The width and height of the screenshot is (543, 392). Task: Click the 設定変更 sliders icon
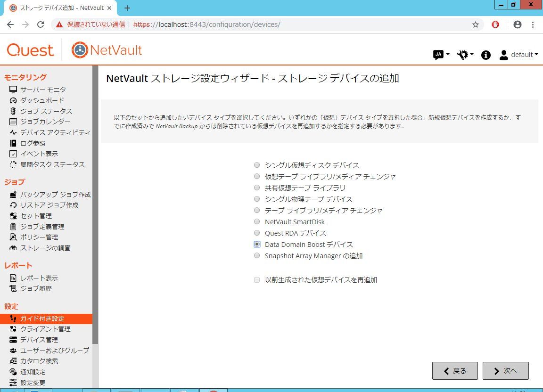tap(13, 383)
